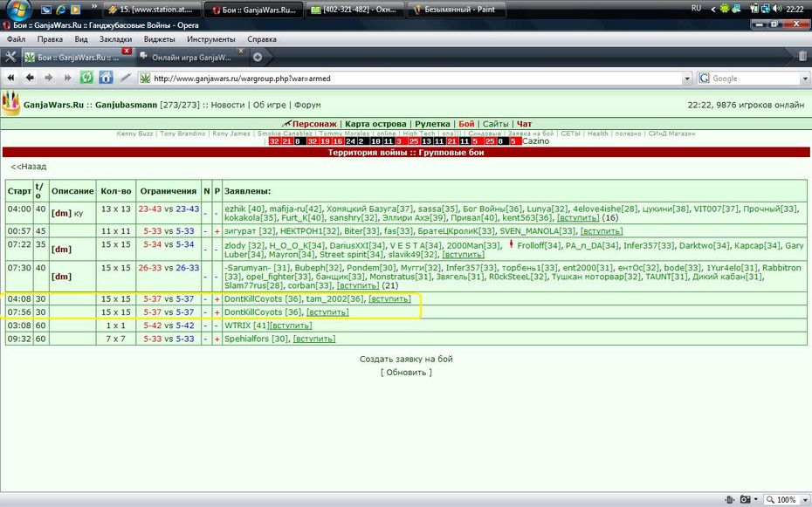Close the 'Бои :: GanjaWars.Ru' tab
The image size is (812, 507).
[127, 51]
